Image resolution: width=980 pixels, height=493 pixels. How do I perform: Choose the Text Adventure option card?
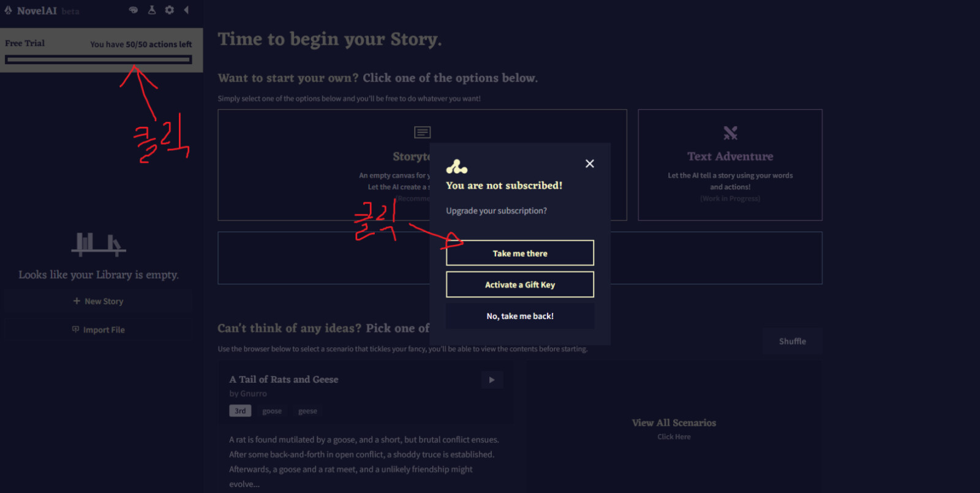click(x=729, y=165)
